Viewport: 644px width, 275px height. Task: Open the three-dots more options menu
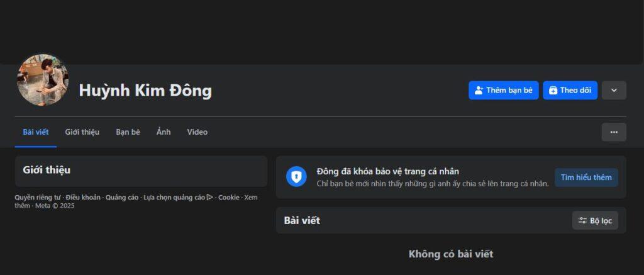pyautogui.click(x=614, y=132)
